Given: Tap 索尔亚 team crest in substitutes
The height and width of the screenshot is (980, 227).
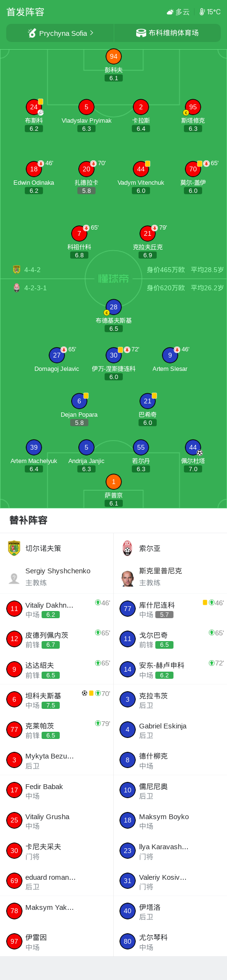Looking at the screenshot, I should click(x=127, y=548).
